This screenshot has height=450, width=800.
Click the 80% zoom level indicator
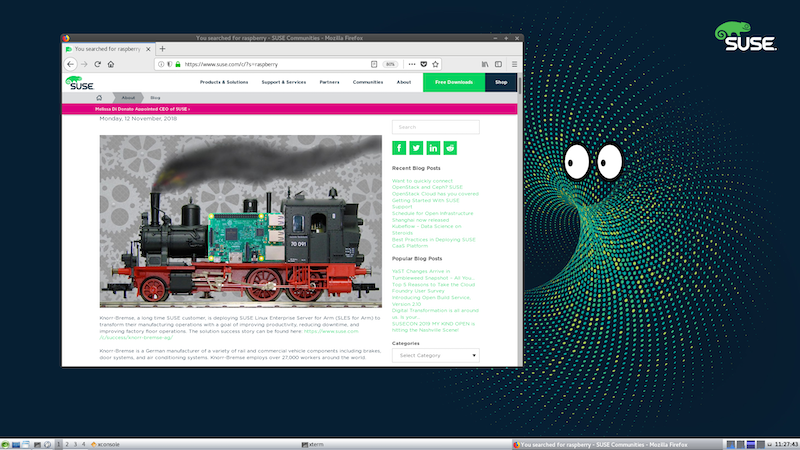390,64
